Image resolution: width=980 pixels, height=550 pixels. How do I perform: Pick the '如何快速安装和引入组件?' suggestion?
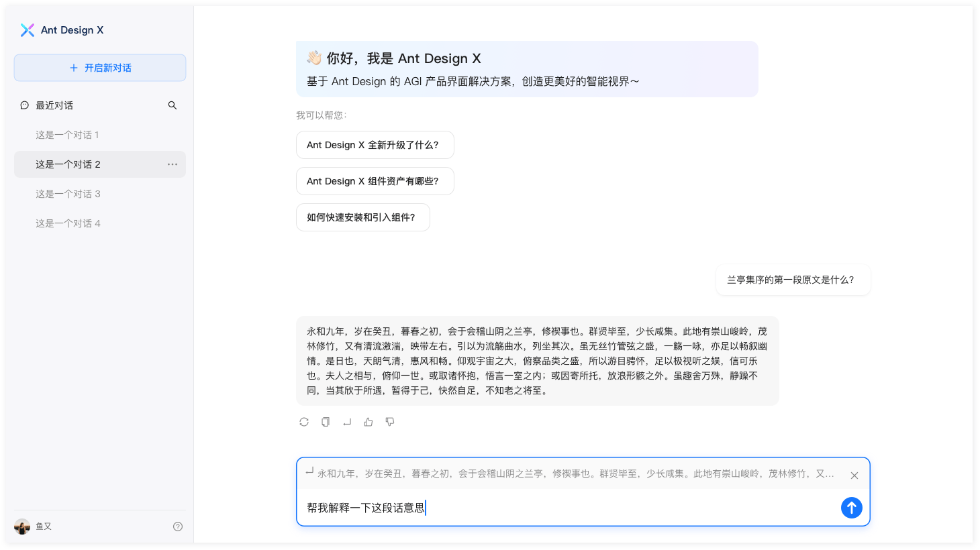click(363, 217)
